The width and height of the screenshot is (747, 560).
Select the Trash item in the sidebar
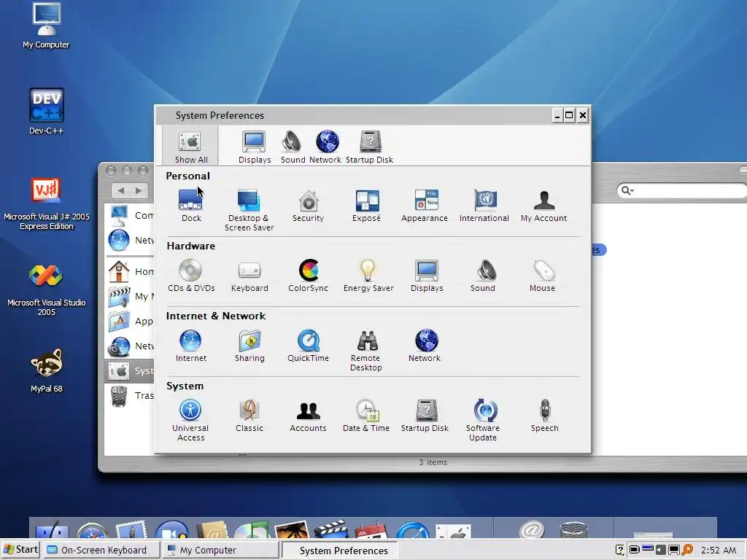pos(131,395)
